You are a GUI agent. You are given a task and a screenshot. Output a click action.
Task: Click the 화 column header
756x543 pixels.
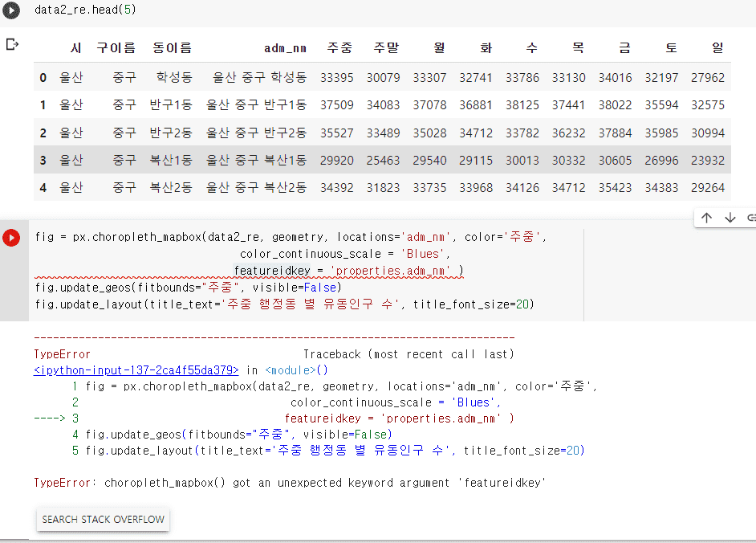pos(486,47)
